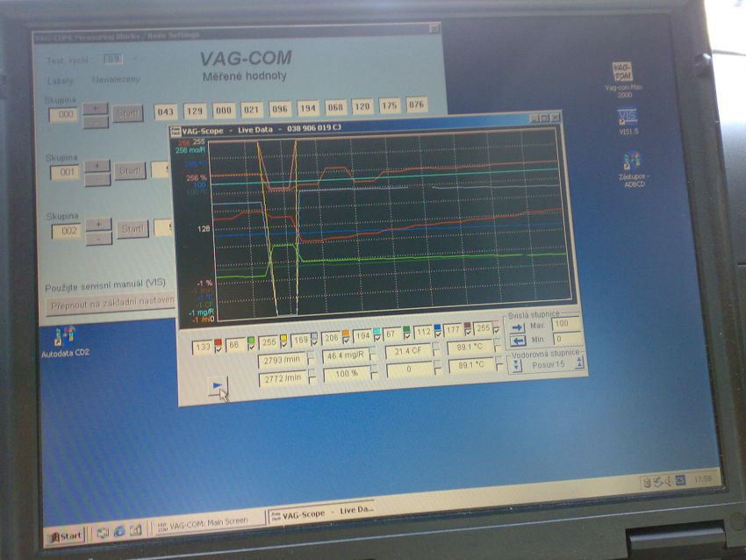Click the blue play arrow button in VAG-Scope
Image resolution: width=746 pixels, height=560 pixels.
click(218, 386)
